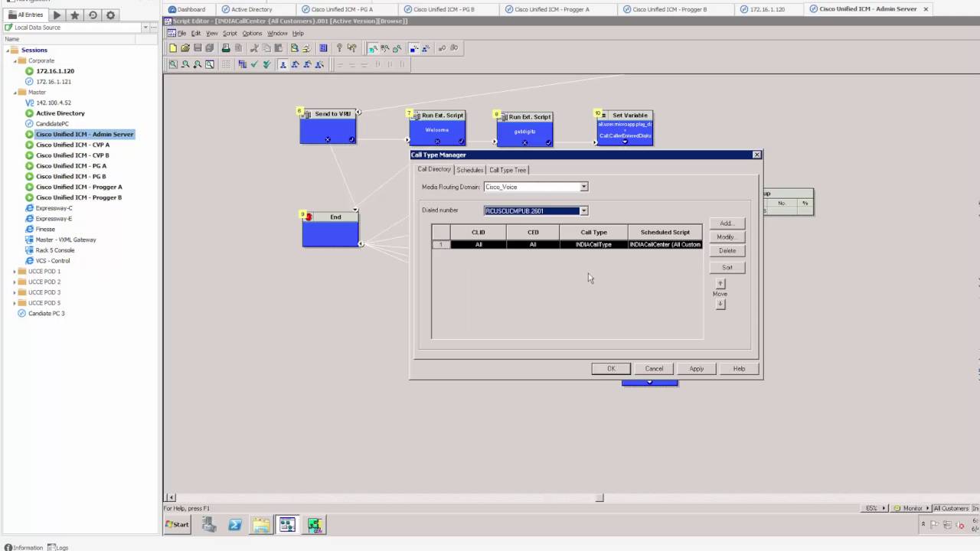Click the gear settings icon in Navigation
This screenshot has width=980, height=551.
point(110,15)
